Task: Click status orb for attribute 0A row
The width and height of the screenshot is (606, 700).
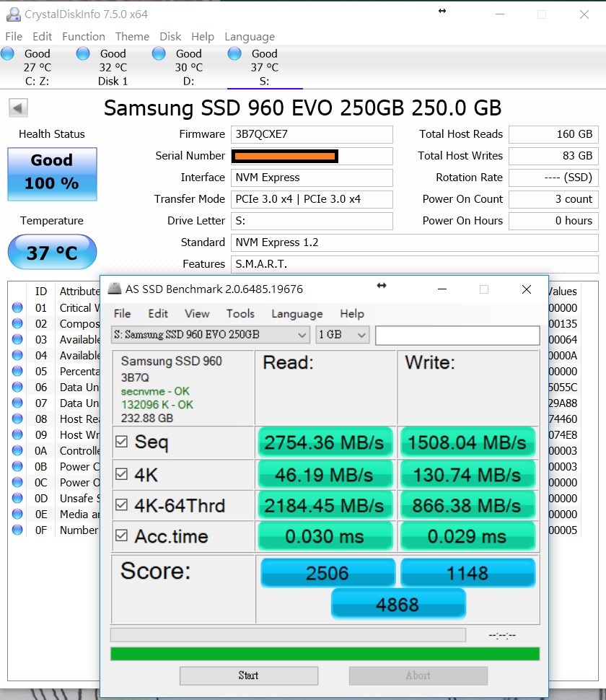Action: [17, 450]
